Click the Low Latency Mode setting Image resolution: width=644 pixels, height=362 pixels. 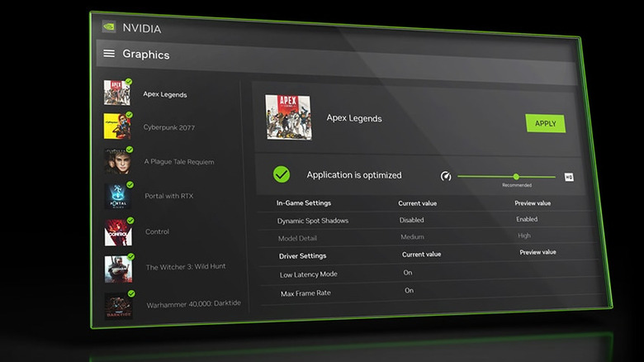pos(431,274)
